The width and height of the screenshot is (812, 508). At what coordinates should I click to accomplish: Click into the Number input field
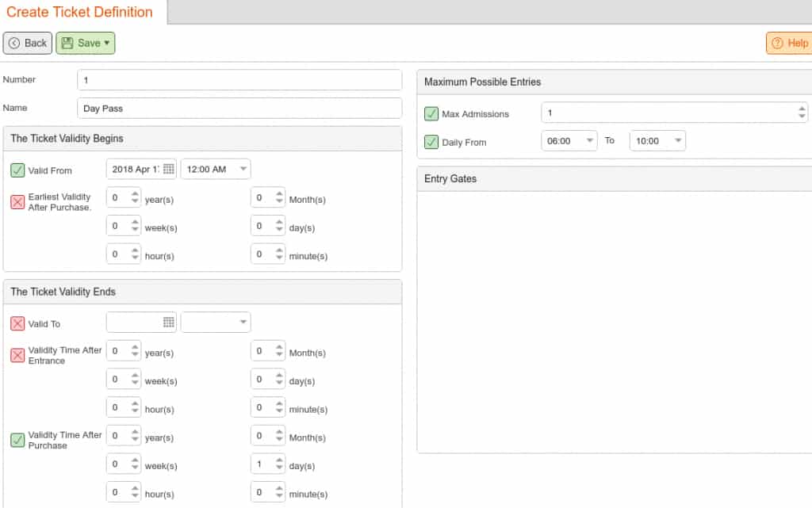pos(239,79)
